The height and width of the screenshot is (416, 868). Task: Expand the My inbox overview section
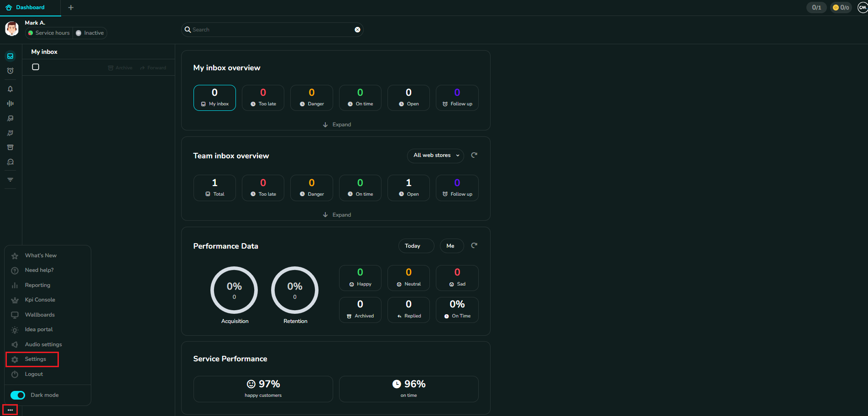tap(336, 125)
